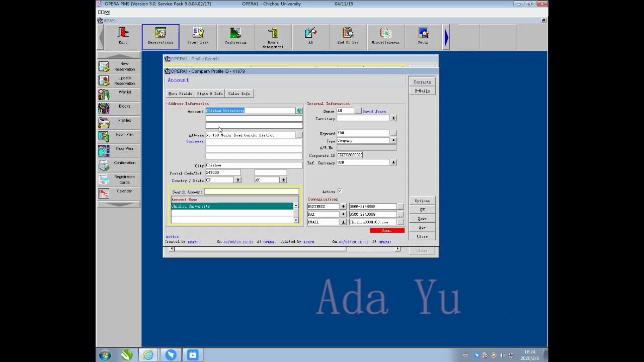Viewport: 644px width, 362px height.
Task: Open the Cashiering module
Action: pos(235,37)
